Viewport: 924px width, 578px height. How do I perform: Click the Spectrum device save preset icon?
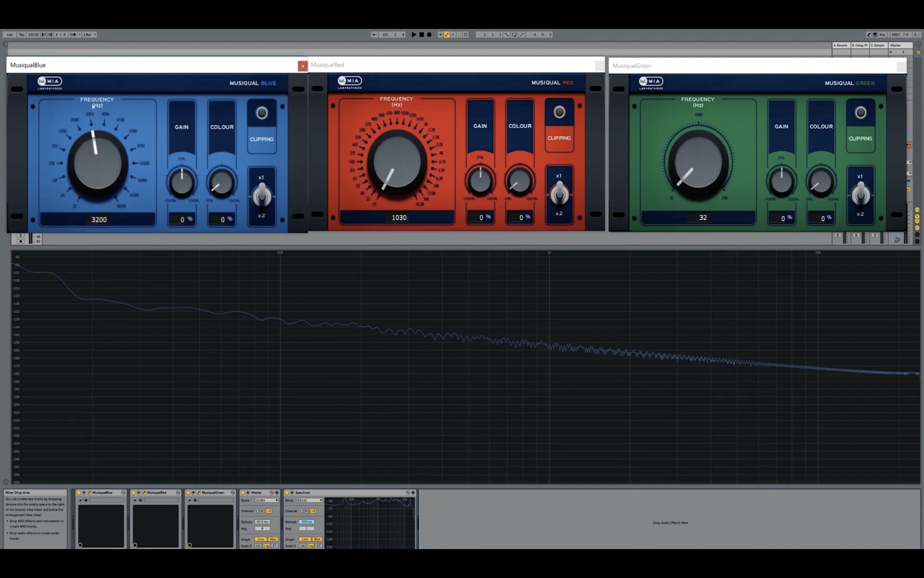[413, 492]
